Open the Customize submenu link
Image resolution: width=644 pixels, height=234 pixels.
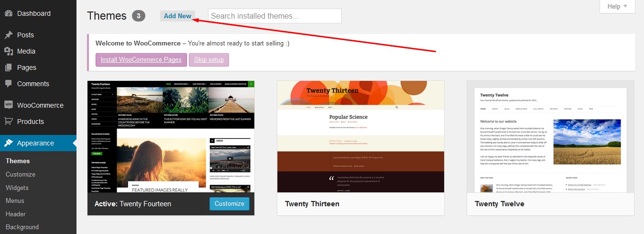(x=21, y=174)
